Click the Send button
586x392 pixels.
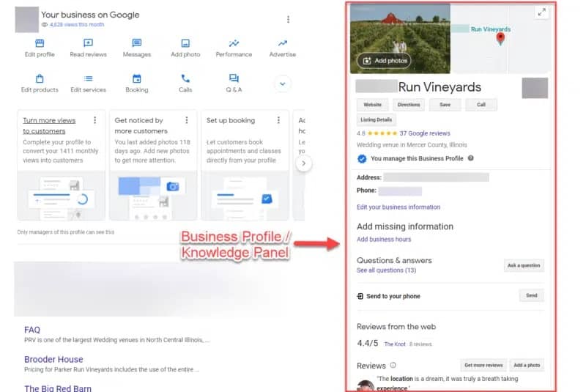click(532, 295)
